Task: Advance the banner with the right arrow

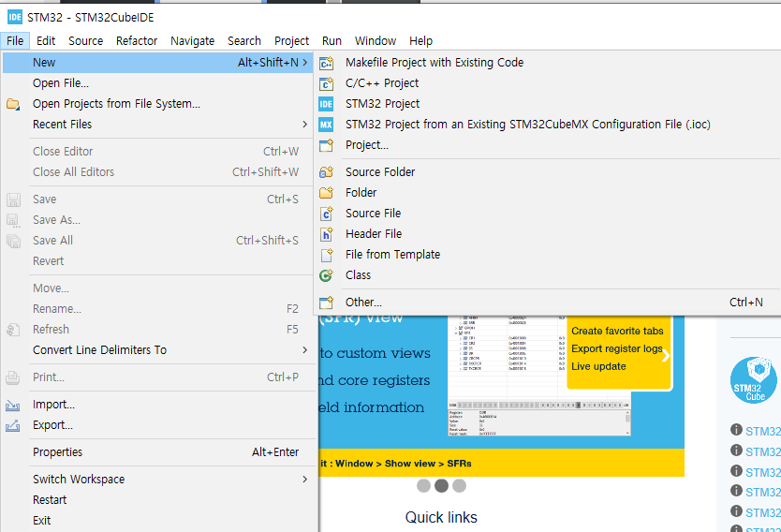Action: click(666, 355)
